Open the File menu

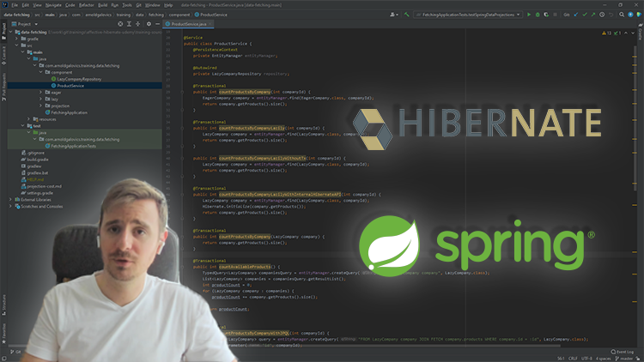tap(15, 5)
